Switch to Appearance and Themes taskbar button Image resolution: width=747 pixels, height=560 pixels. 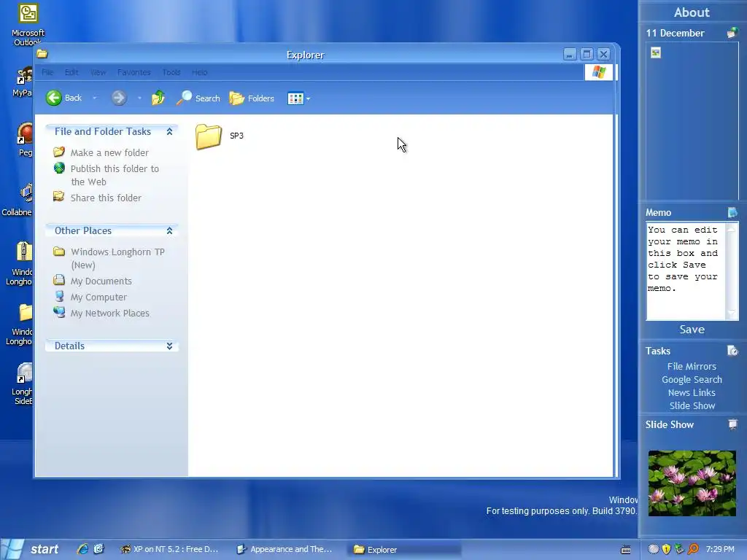[x=285, y=550]
